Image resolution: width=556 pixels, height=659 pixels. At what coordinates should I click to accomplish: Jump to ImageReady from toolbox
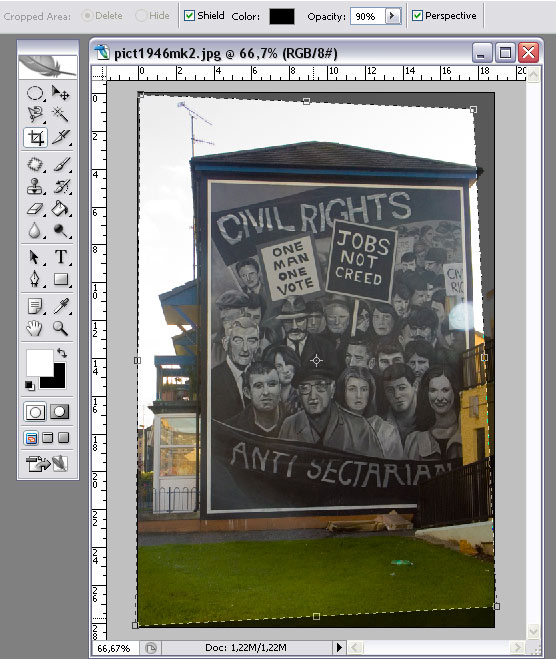47,464
